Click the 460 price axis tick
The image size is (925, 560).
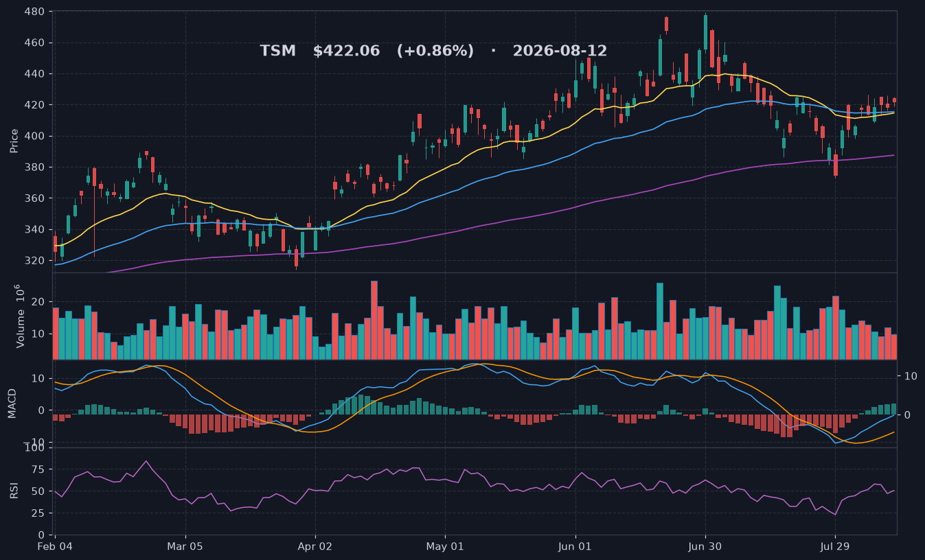pyautogui.click(x=34, y=43)
